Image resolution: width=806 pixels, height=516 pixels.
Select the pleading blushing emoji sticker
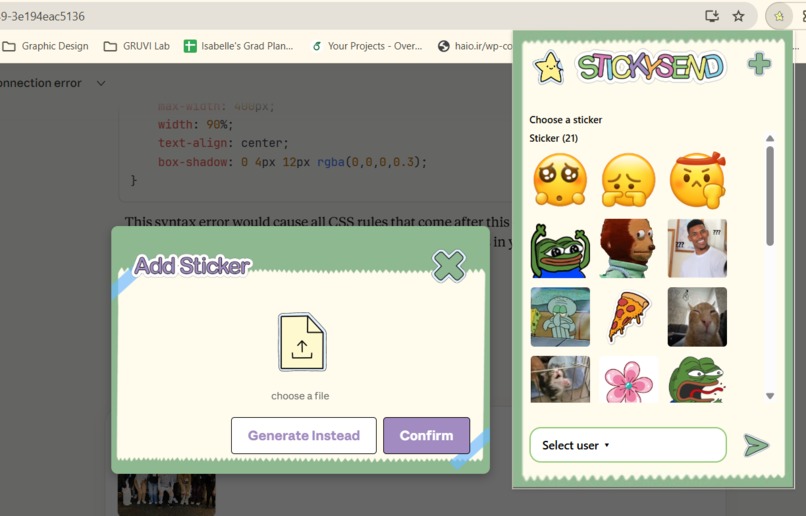(x=560, y=180)
